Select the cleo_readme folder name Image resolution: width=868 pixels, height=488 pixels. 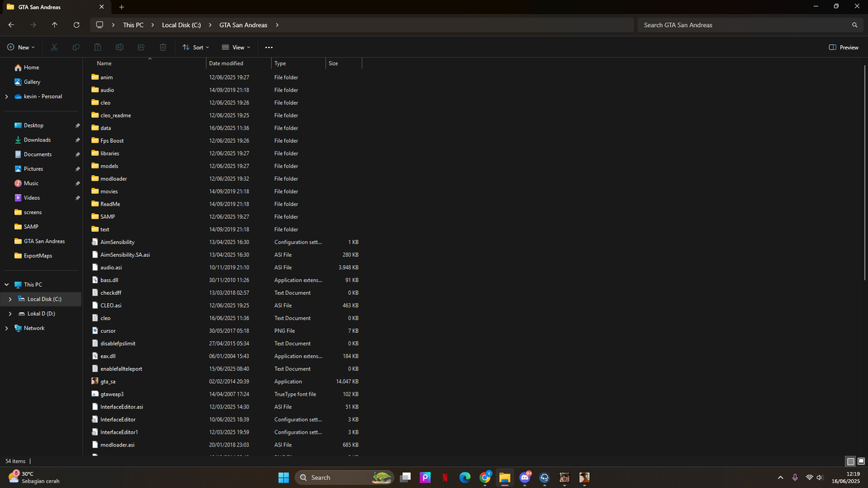(x=115, y=115)
